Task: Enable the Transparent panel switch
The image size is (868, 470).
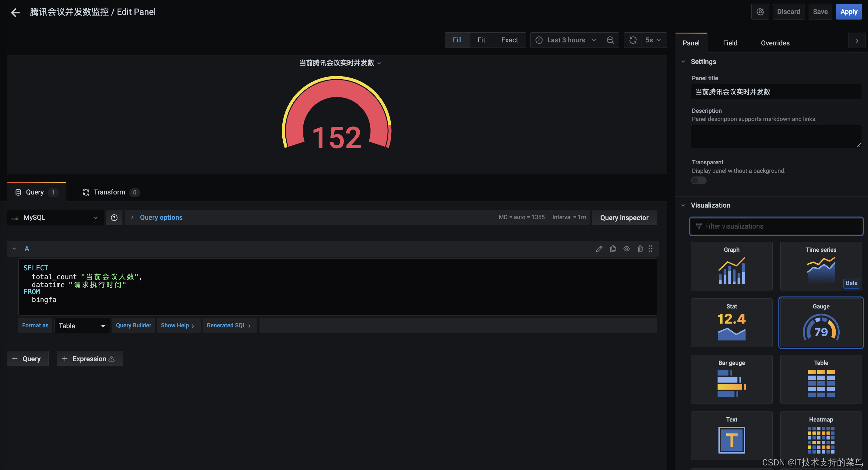Action: coord(698,180)
